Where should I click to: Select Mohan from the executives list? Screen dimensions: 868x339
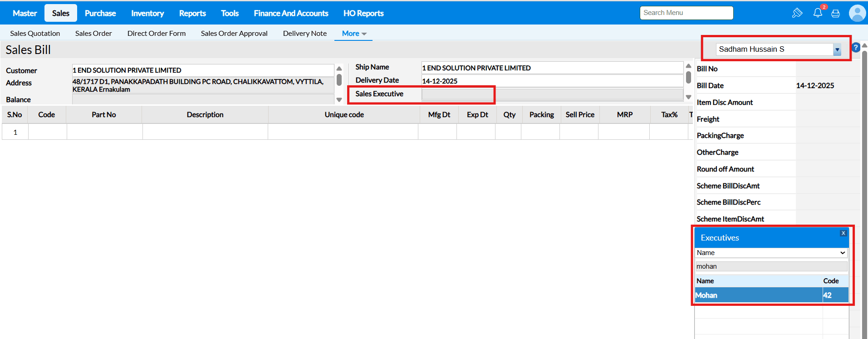758,295
